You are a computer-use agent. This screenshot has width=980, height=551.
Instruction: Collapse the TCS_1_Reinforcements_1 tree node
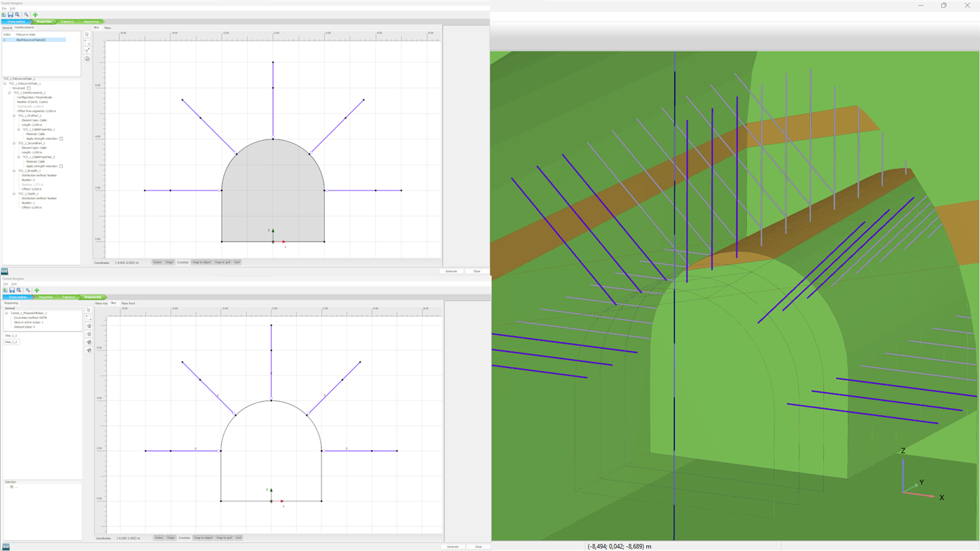point(10,92)
